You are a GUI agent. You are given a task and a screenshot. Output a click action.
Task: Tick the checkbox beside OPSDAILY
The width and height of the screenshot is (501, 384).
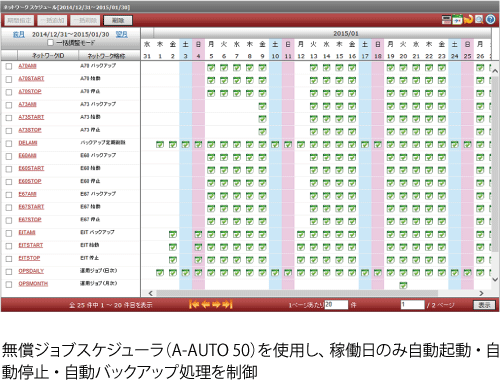9,272
